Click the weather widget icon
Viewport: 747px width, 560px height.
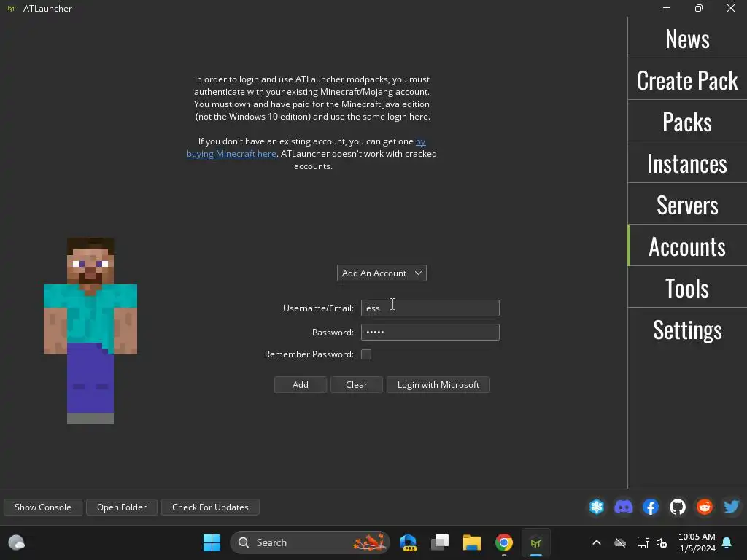(17, 542)
